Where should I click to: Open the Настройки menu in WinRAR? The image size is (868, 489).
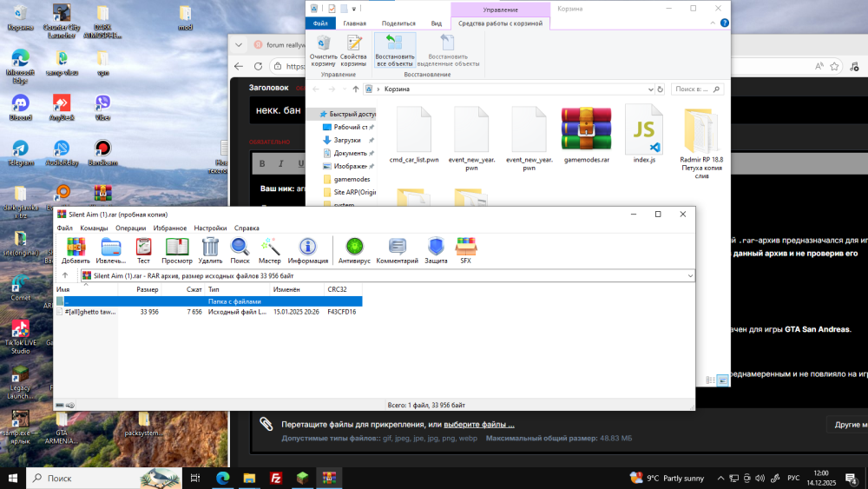(x=210, y=228)
